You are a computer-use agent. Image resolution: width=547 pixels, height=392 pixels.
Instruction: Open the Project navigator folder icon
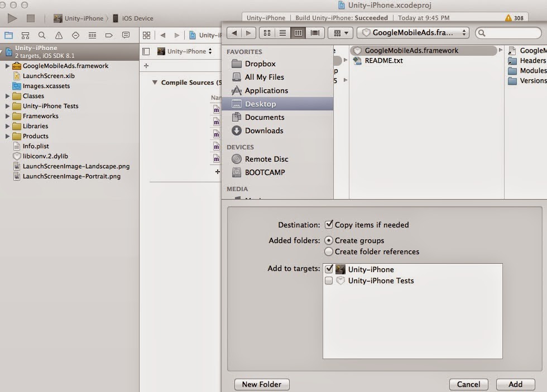pyautogui.click(x=8, y=35)
